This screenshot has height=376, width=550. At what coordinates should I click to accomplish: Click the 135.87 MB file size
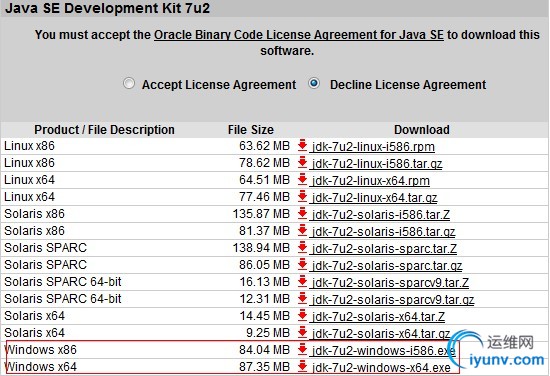click(x=261, y=214)
